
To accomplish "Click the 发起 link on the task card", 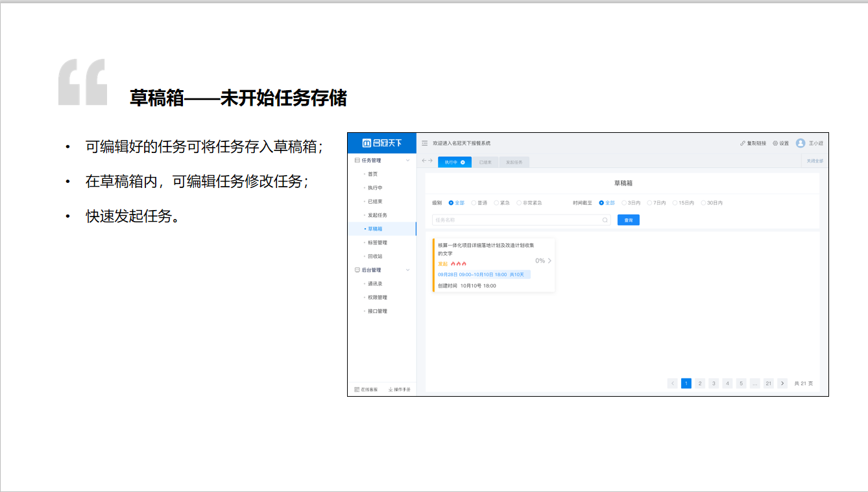I will (x=443, y=264).
